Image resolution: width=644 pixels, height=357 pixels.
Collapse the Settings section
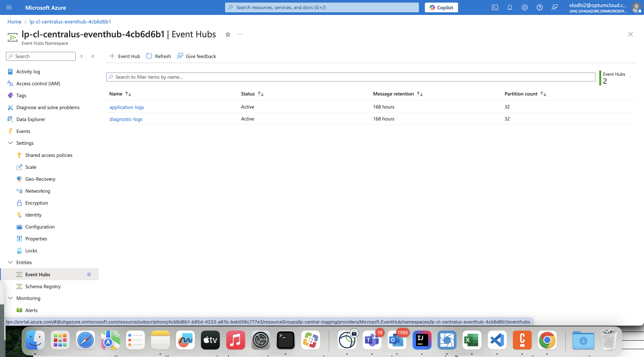10,143
